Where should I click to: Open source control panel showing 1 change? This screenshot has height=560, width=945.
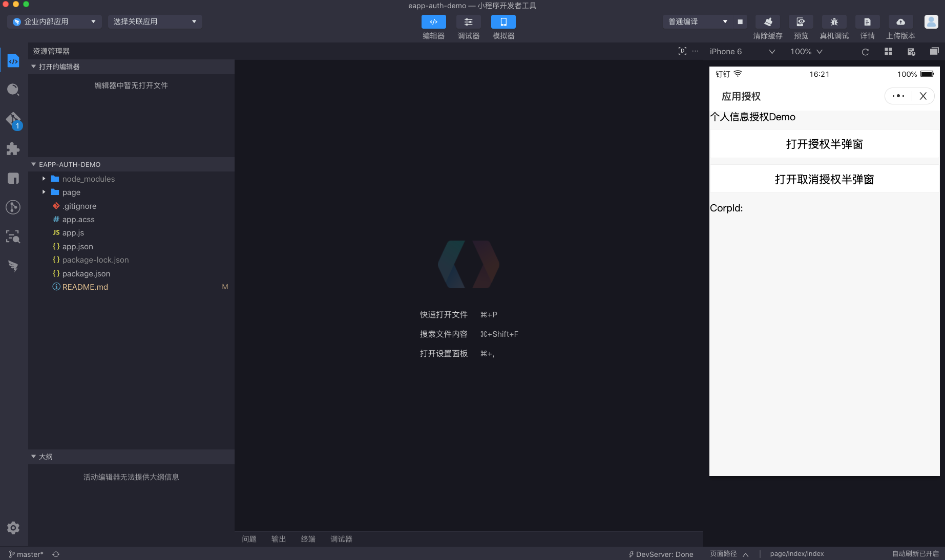13,119
